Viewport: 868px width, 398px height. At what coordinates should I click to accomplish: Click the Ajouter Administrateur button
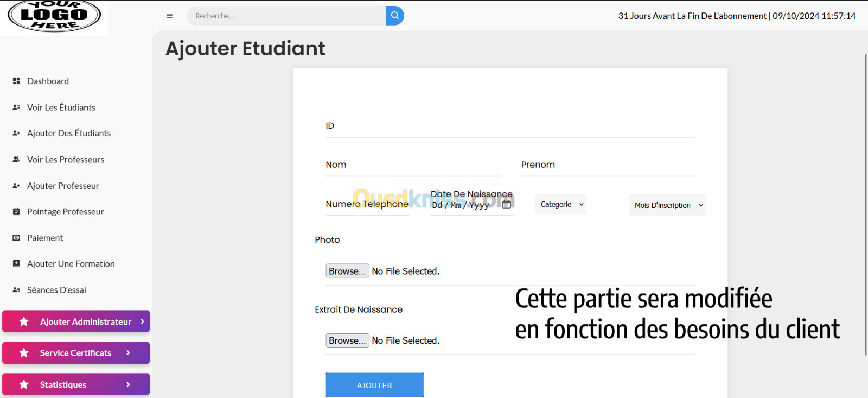(x=76, y=321)
